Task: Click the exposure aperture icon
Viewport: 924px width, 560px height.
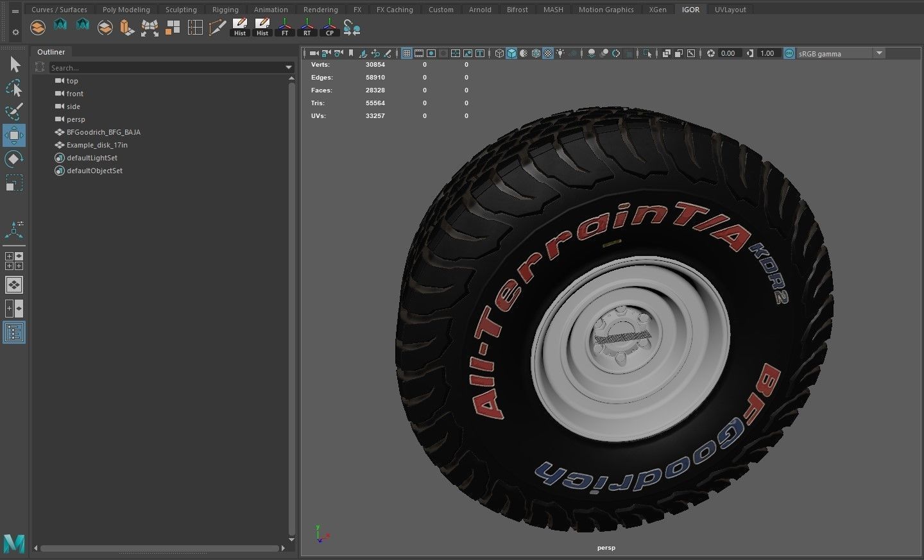Action: pyautogui.click(x=711, y=53)
